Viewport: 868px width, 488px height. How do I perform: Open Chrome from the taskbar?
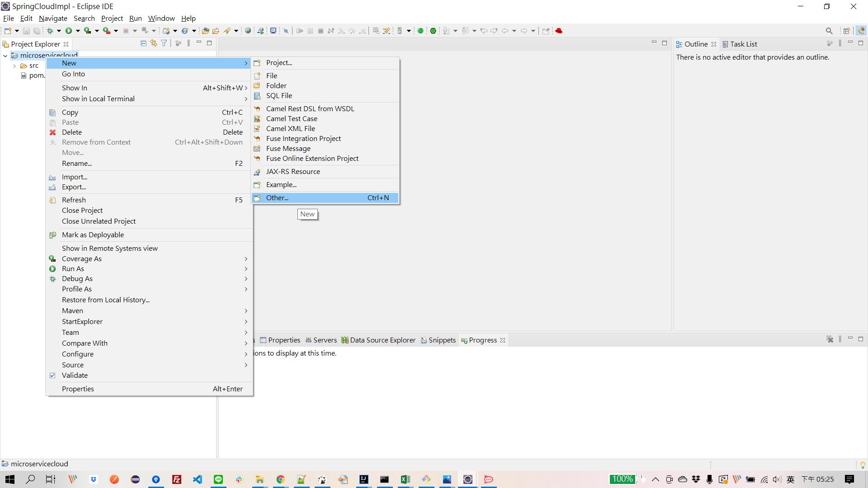click(281, 479)
